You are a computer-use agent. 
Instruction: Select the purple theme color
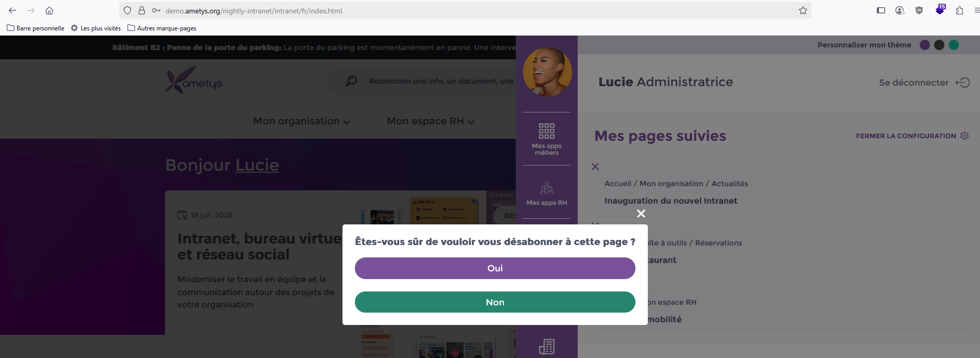[x=925, y=45]
